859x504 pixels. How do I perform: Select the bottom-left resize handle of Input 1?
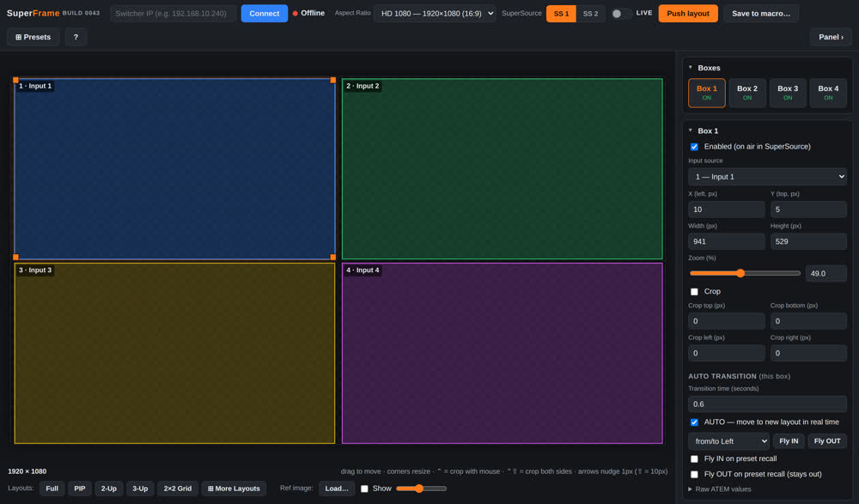point(15,257)
